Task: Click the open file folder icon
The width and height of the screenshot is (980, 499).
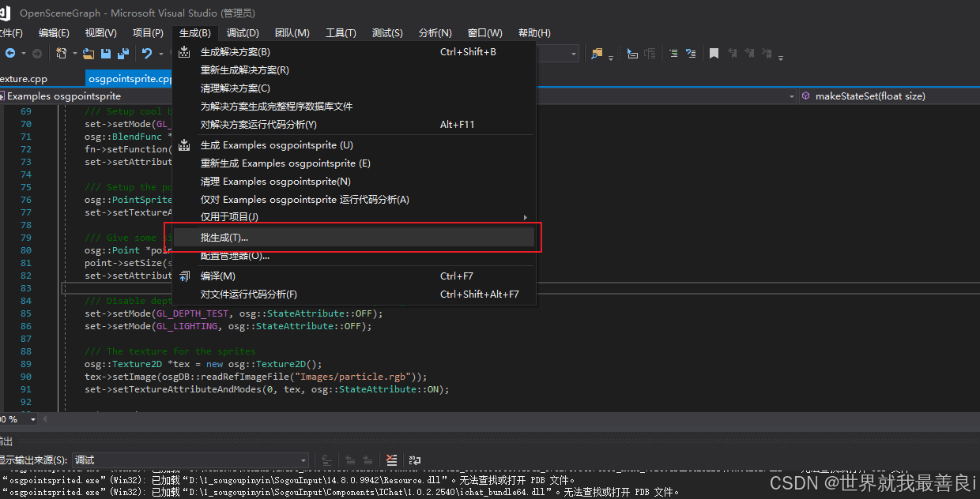Action: (x=89, y=54)
